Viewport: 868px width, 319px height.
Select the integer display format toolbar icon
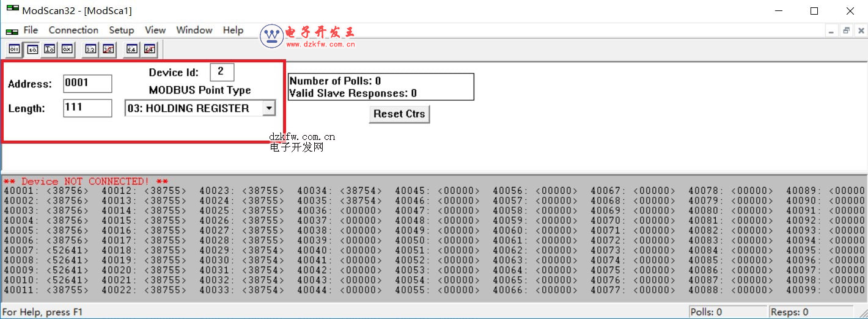tap(50, 49)
